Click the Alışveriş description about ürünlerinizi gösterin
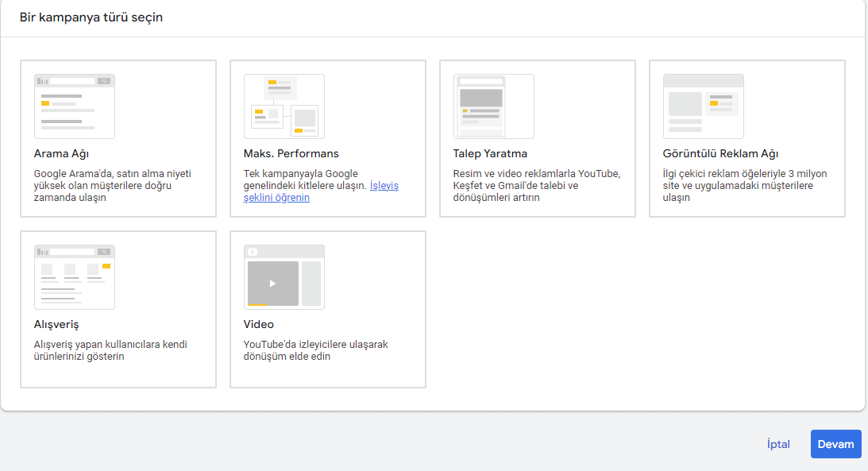The image size is (868, 471). coord(110,350)
